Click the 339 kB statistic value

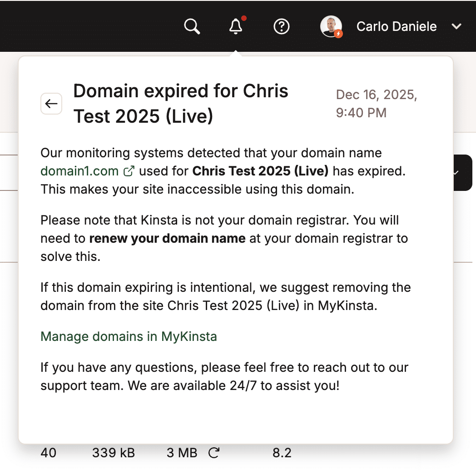(x=113, y=452)
